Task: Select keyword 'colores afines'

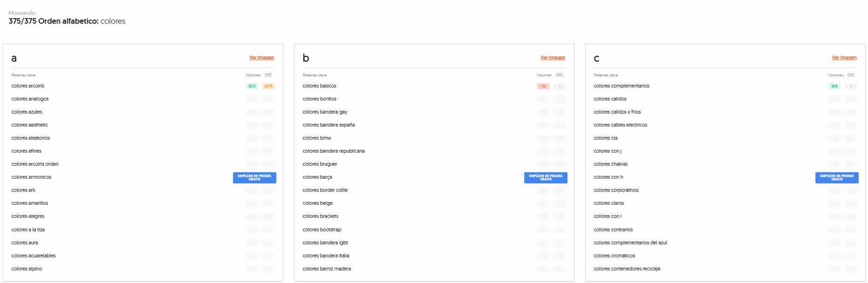Action: [26, 151]
